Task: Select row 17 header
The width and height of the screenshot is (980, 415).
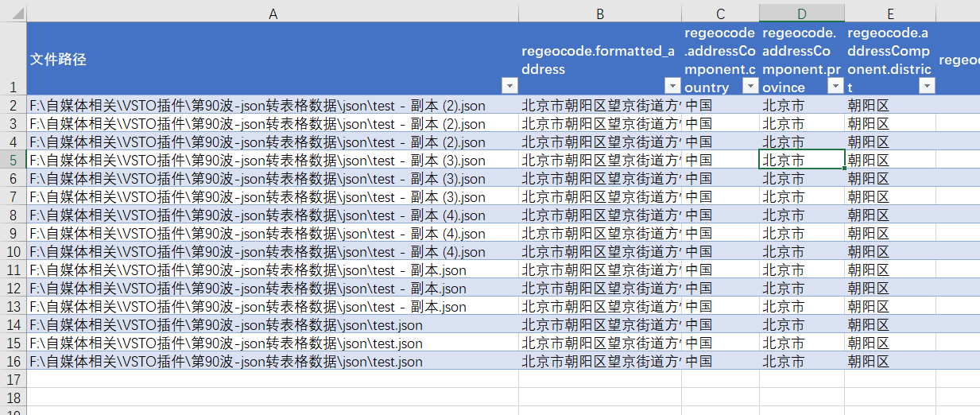Action: click(14, 379)
